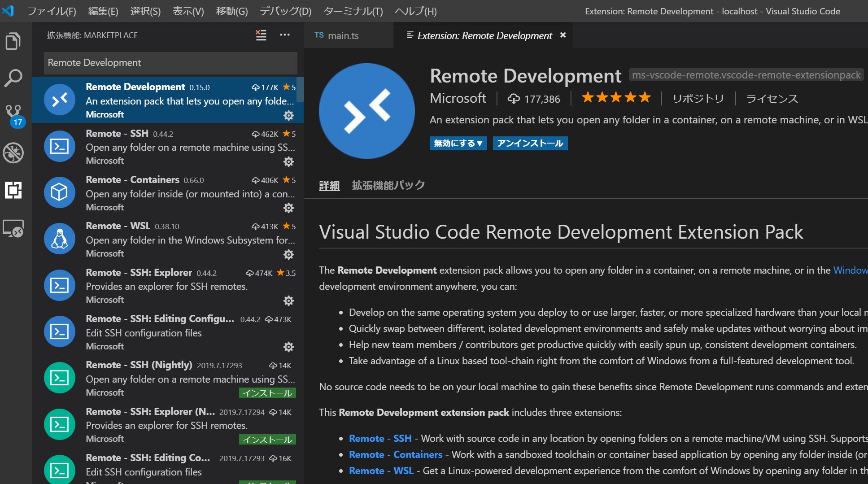Follow the Remote - SSH link in description

coord(380,438)
